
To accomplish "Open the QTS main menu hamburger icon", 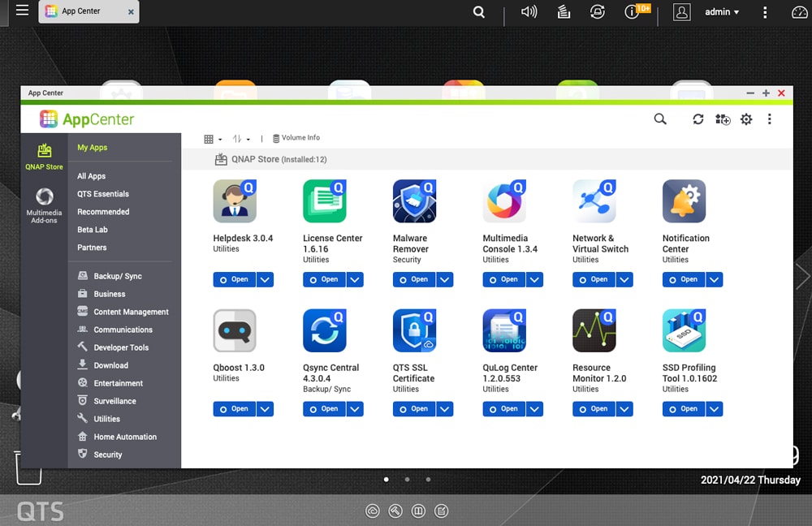I will coord(22,10).
